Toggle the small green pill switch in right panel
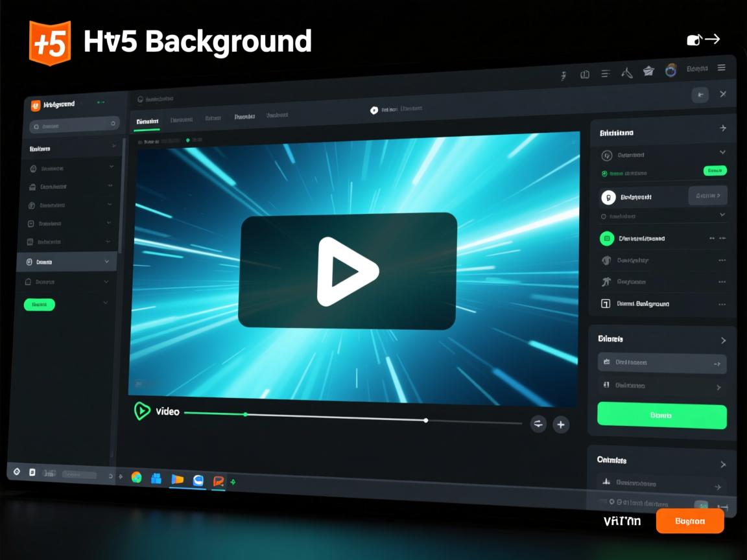Viewport: 747px width, 560px height. click(x=715, y=170)
